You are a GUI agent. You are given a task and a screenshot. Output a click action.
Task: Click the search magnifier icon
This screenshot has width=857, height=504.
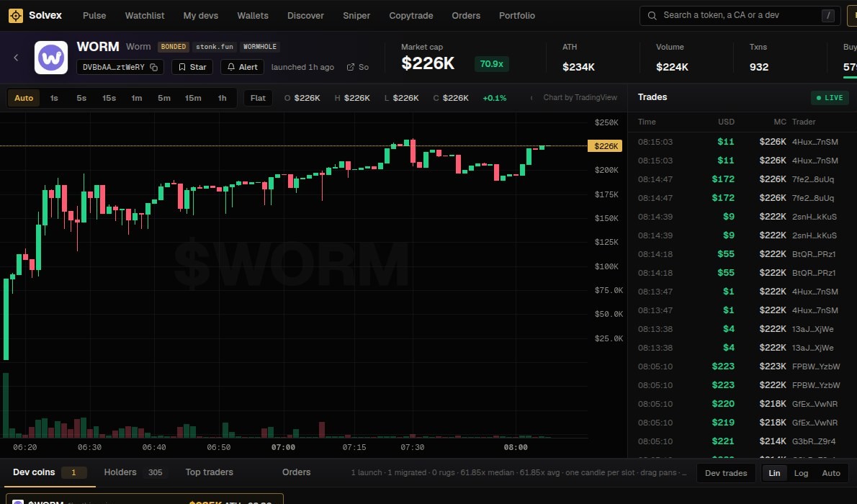pos(652,15)
